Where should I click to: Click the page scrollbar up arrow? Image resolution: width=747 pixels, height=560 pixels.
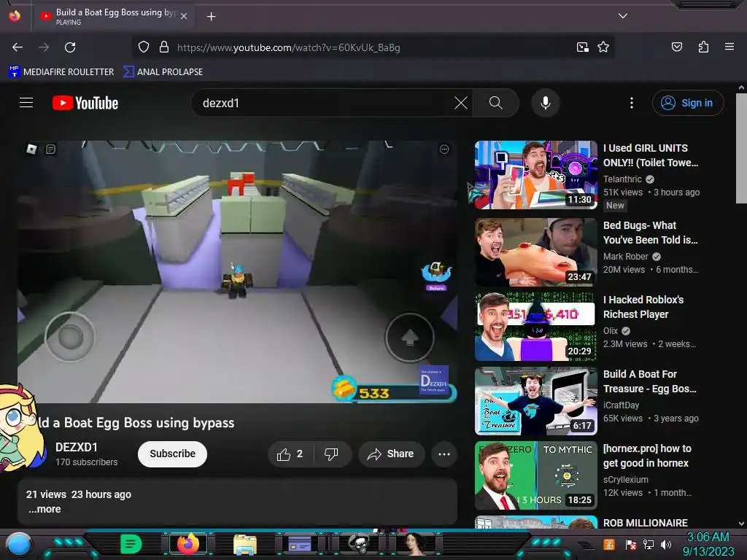(741, 87)
